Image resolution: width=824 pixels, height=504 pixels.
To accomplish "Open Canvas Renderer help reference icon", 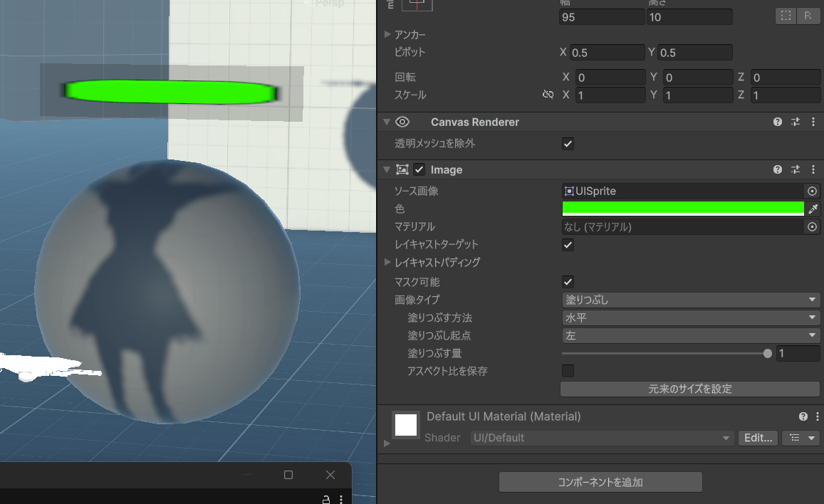I will point(778,122).
